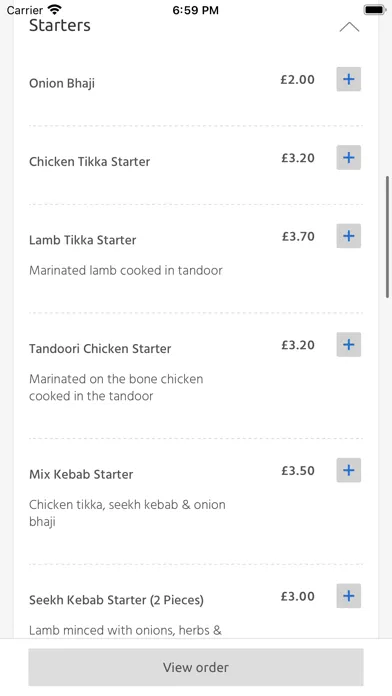Tap plus icon for Lamb Tikka Starter
The width and height of the screenshot is (392, 696).
point(348,236)
